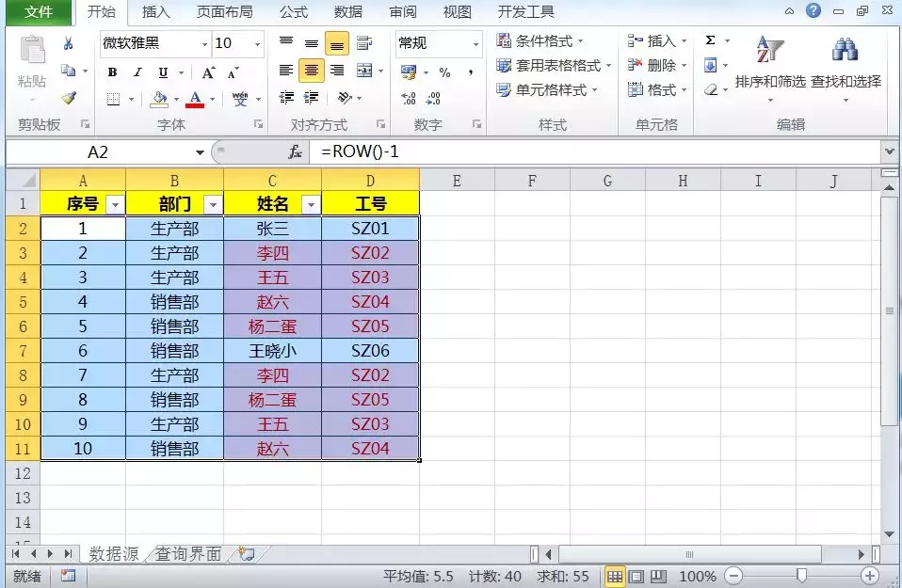Switch to the 插入 ribbon tab
This screenshot has height=588, width=902.
tap(156, 12)
